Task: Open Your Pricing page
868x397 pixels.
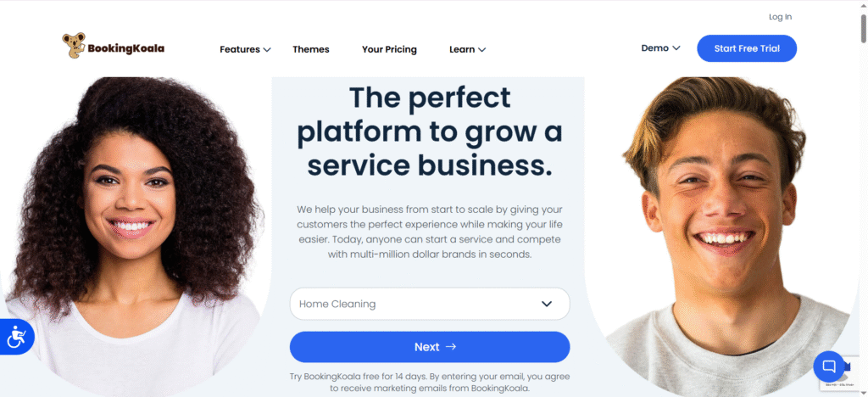Action: pos(389,49)
